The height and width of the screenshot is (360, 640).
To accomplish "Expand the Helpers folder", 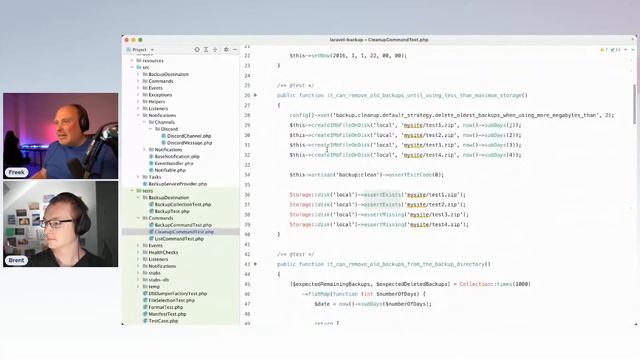I will pyautogui.click(x=138, y=102).
